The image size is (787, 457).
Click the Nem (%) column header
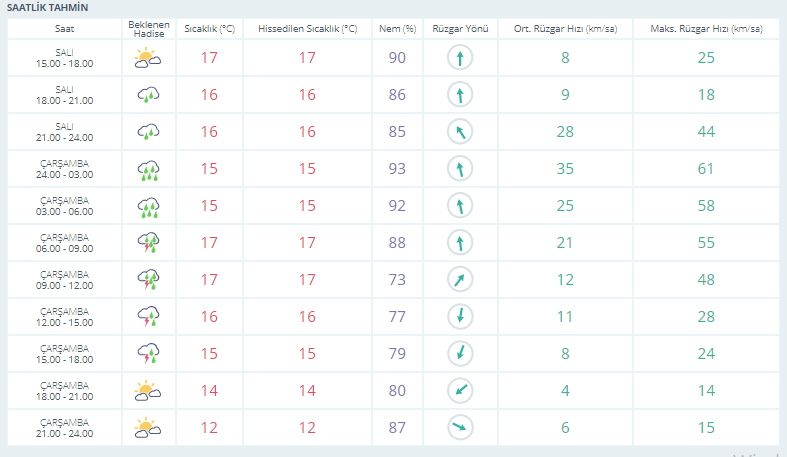click(398, 29)
